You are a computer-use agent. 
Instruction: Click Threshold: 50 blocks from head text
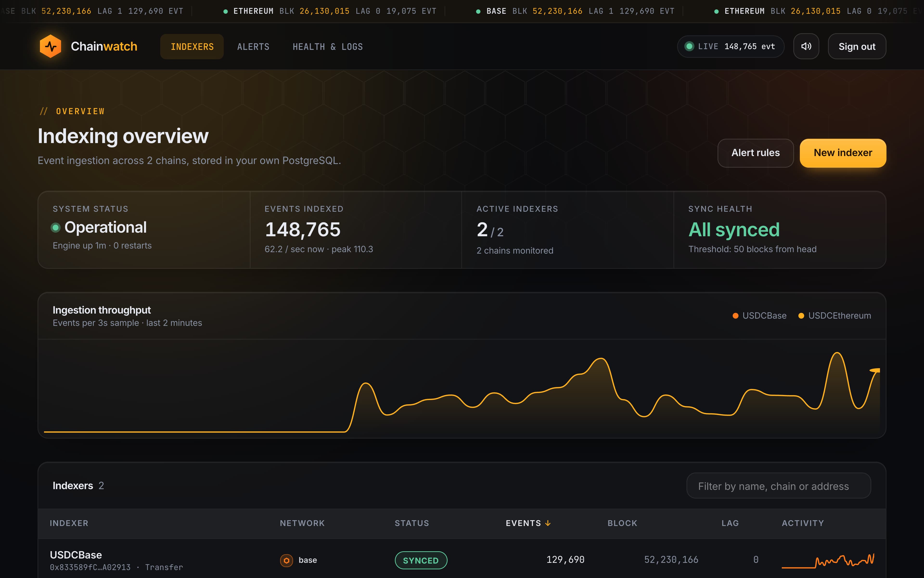(x=752, y=249)
